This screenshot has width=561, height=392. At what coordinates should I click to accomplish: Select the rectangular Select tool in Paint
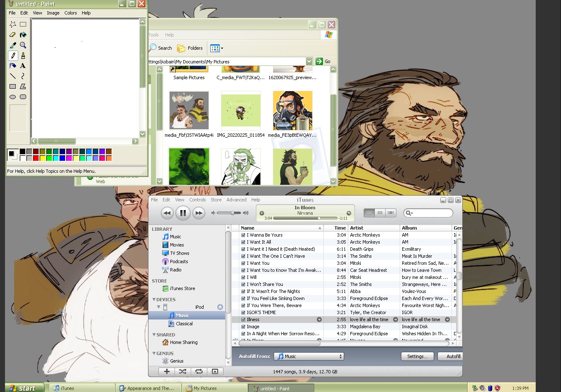(23, 24)
